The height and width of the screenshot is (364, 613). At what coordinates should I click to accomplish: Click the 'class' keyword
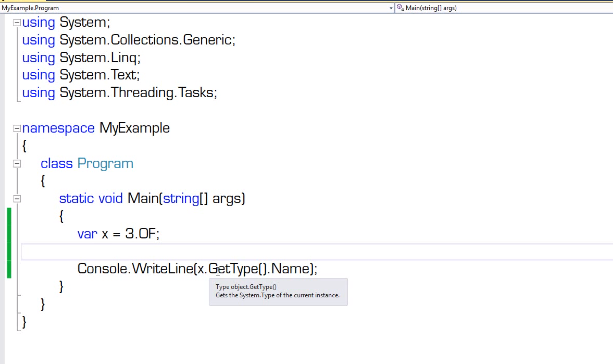click(x=57, y=163)
